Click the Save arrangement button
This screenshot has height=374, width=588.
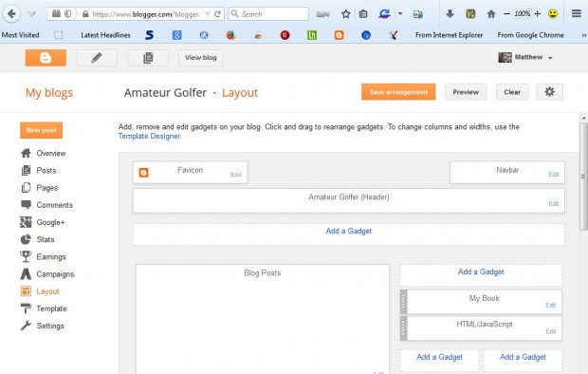(x=398, y=92)
